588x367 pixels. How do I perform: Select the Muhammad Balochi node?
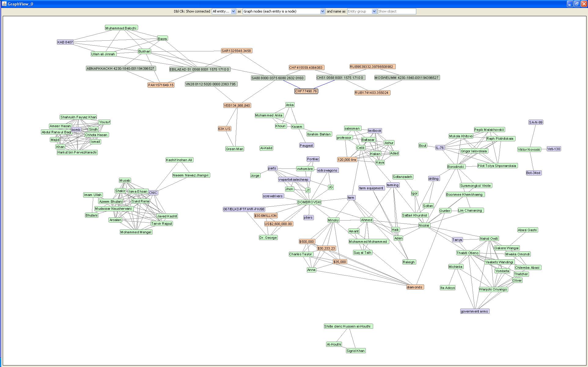pyautogui.click(x=121, y=28)
